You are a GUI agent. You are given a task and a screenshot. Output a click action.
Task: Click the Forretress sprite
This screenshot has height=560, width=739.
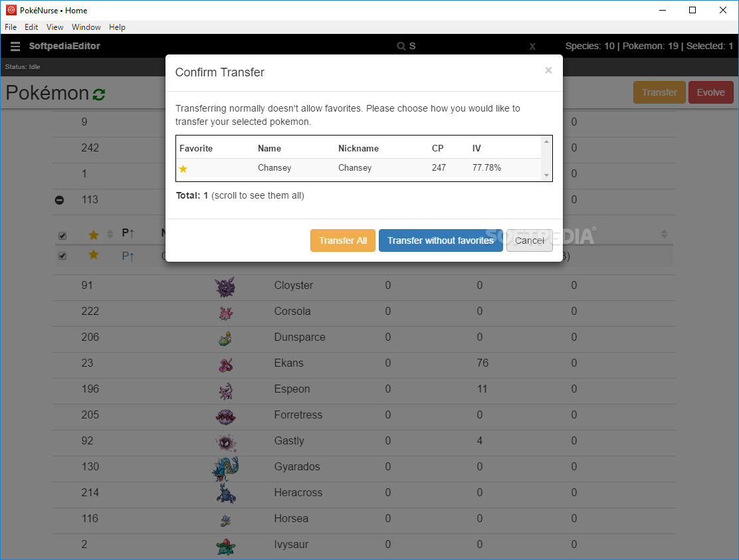pyautogui.click(x=226, y=417)
